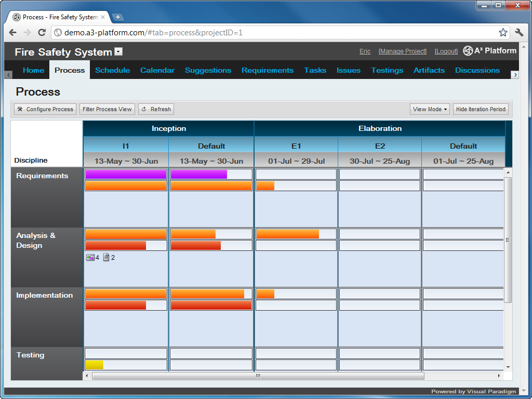Open the Eric user link
This screenshot has width=532, height=399.
point(365,51)
